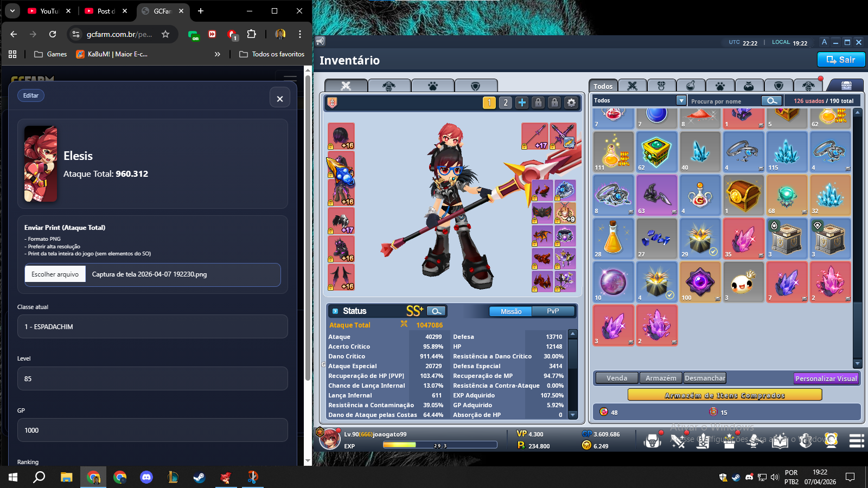Open Chrome tab search dropdown arrow
The image size is (868, 488).
[12, 11]
